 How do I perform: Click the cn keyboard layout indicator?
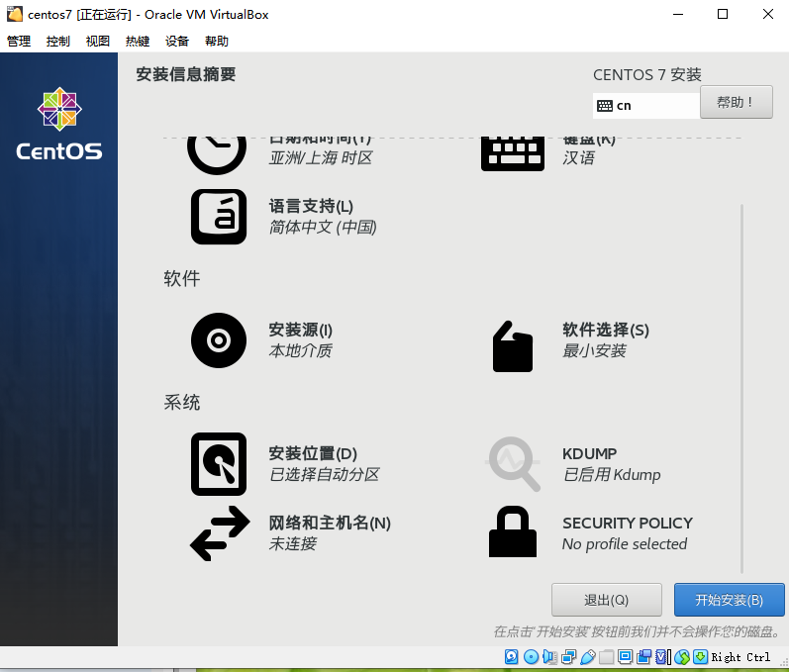coord(646,106)
